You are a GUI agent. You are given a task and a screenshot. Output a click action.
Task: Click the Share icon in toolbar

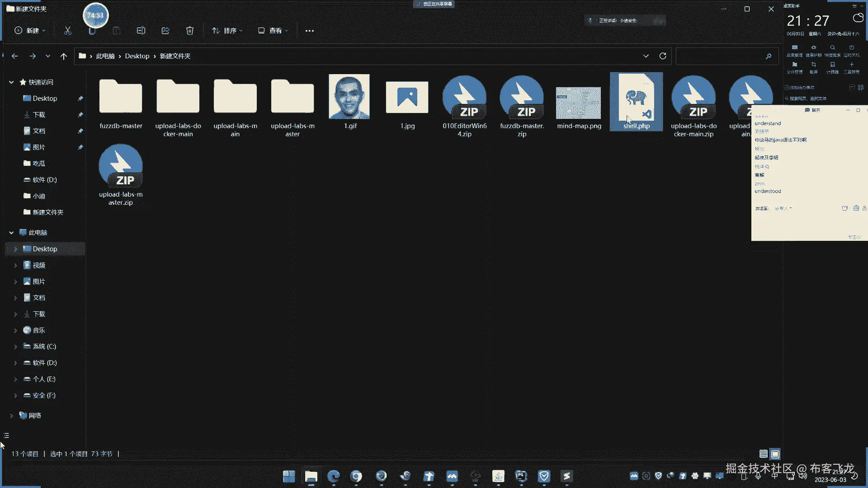click(x=165, y=31)
